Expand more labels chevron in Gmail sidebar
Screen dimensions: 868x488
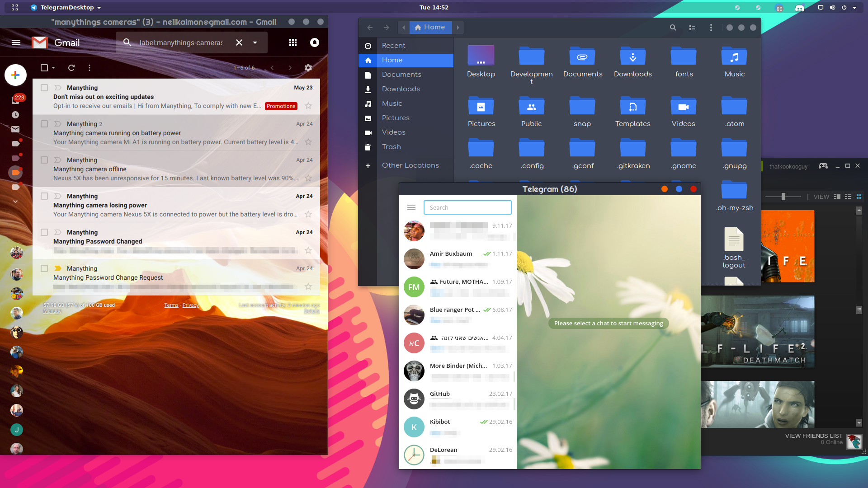15,202
